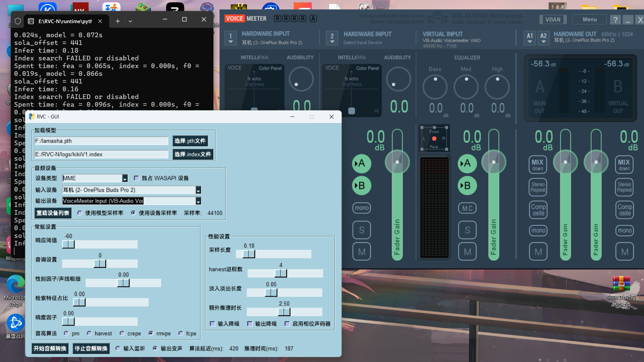Click the M.C button on virtual input strip
This screenshot has width=644, height=362.
(467, 208)
